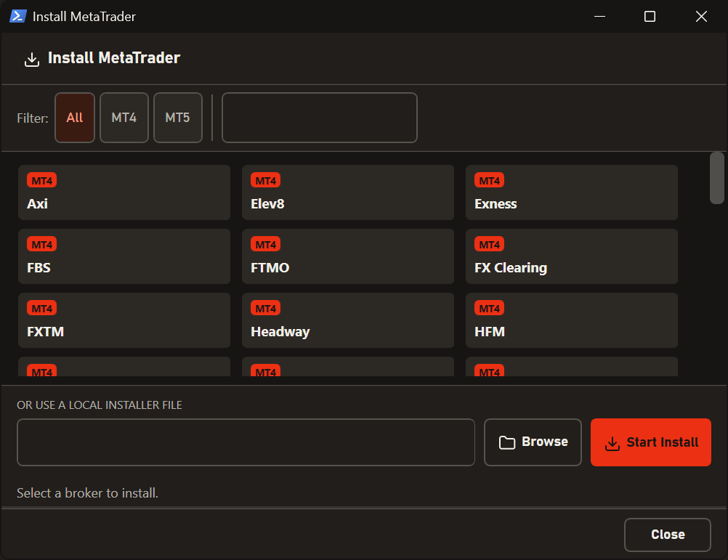The width and height of the screenshot is (728, 560).
Task: Pick the FBS broker card
Action: click(124, 256)
